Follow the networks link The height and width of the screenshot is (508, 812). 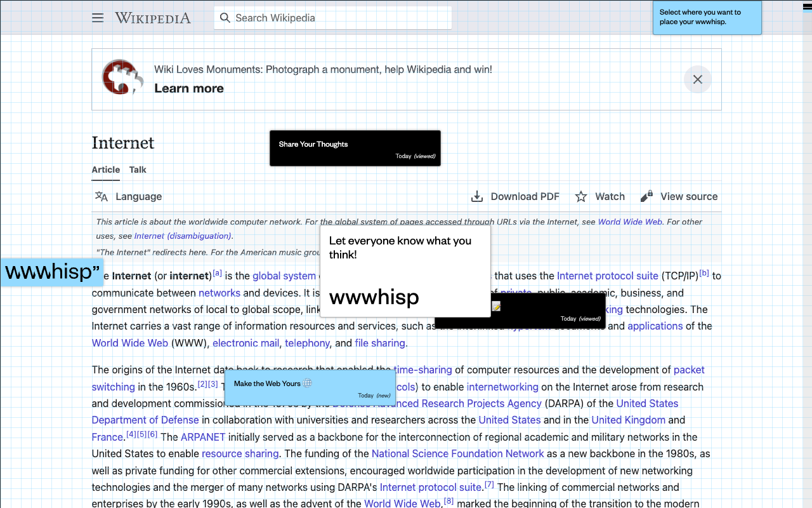coord(219,293)
